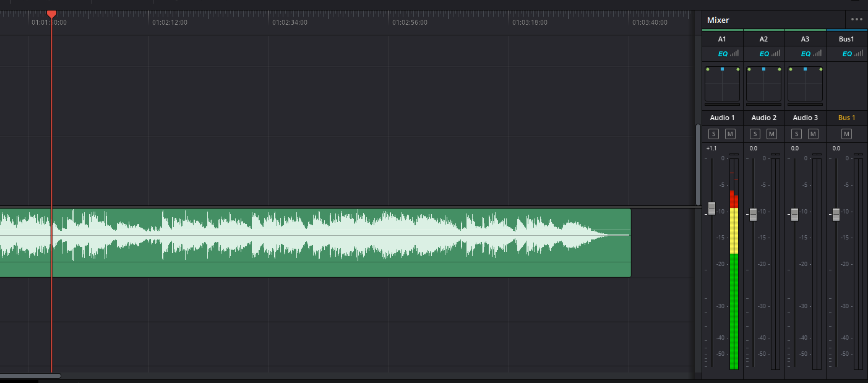Mute the Audio 1 track
This screenshot has width=868, height=383.
click(730, 134)
